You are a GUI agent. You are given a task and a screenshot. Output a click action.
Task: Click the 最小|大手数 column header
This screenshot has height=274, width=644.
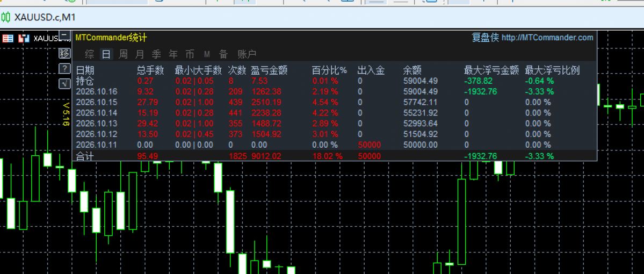[198, 71]
